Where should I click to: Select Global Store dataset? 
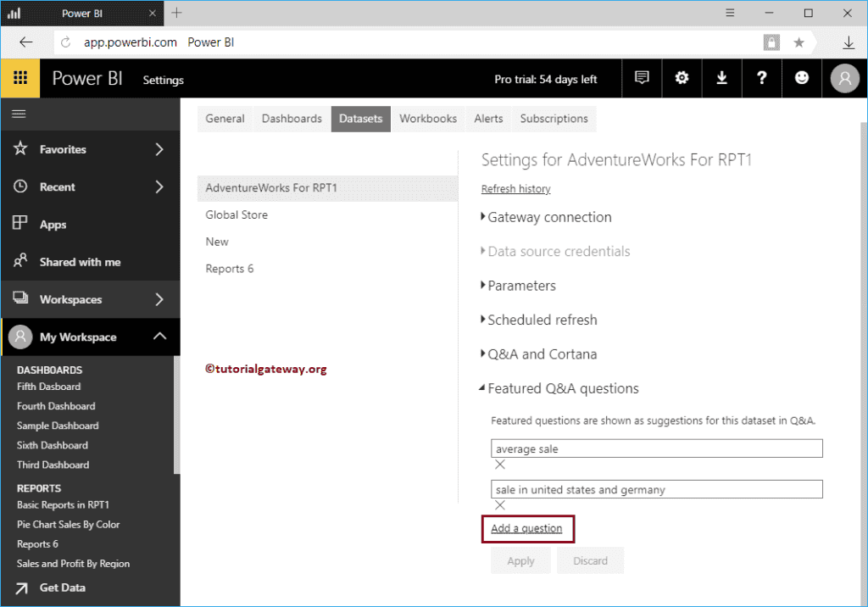pyautogui.click(x=236, y=214)
